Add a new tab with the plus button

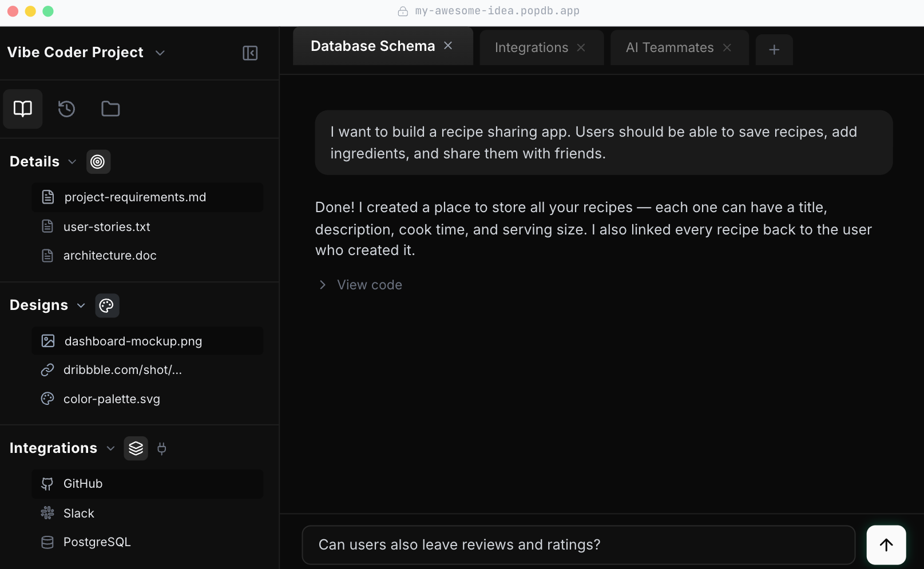click(x=774, y=49)
